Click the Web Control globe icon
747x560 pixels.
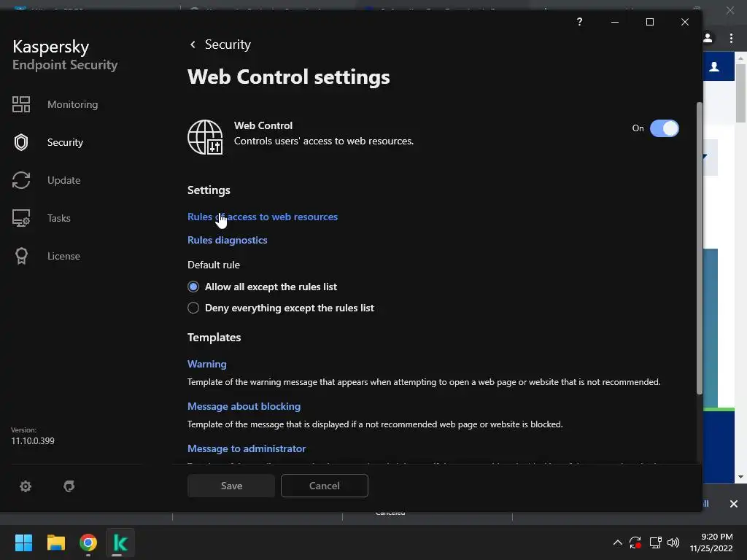[205, 137]
